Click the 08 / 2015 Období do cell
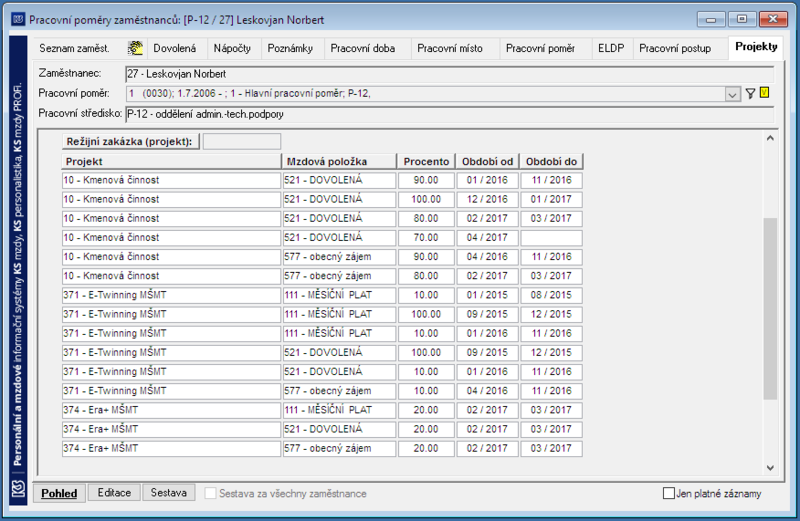The width and height of the screenshot is (800, 521). click(551, 295)
